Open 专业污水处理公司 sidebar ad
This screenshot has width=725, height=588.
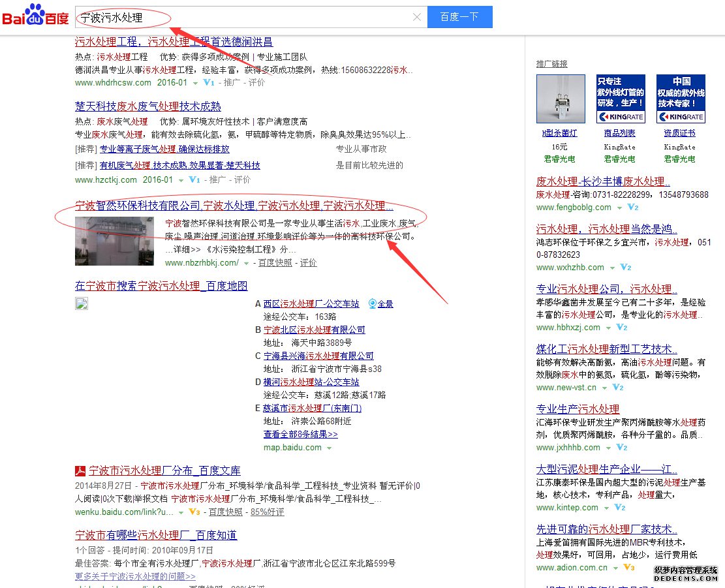click(607, 289)
